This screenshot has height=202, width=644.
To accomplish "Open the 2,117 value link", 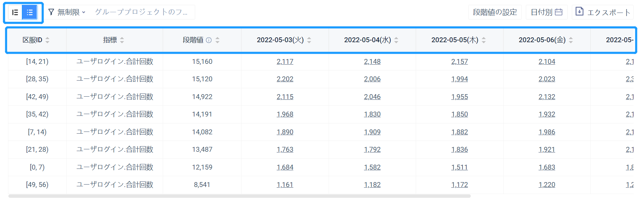I will 285,62.
